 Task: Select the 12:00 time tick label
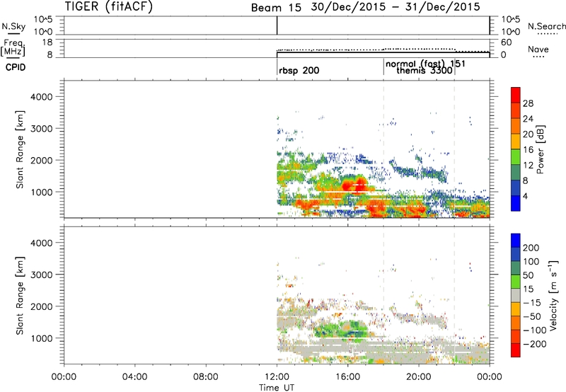pos(277,377)
